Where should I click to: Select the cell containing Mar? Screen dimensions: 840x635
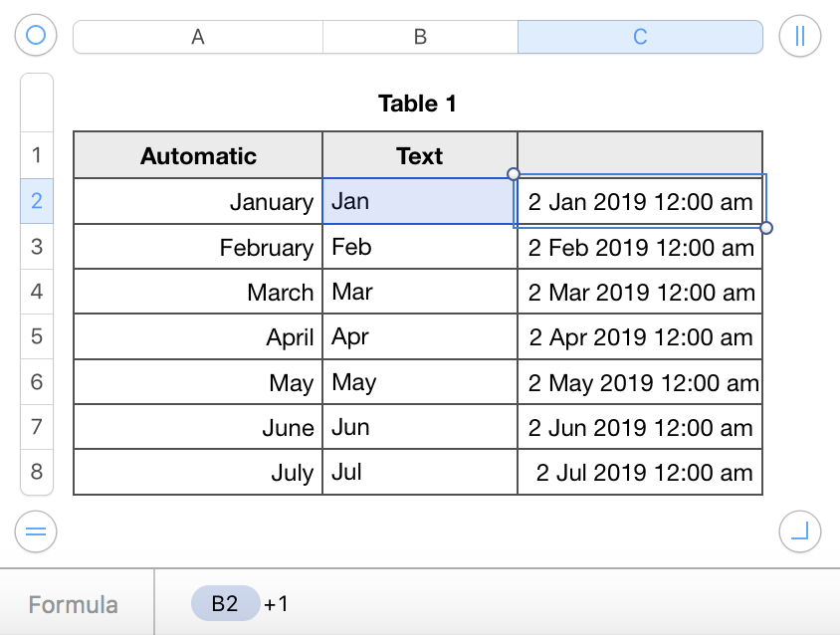tap(420, 292)
